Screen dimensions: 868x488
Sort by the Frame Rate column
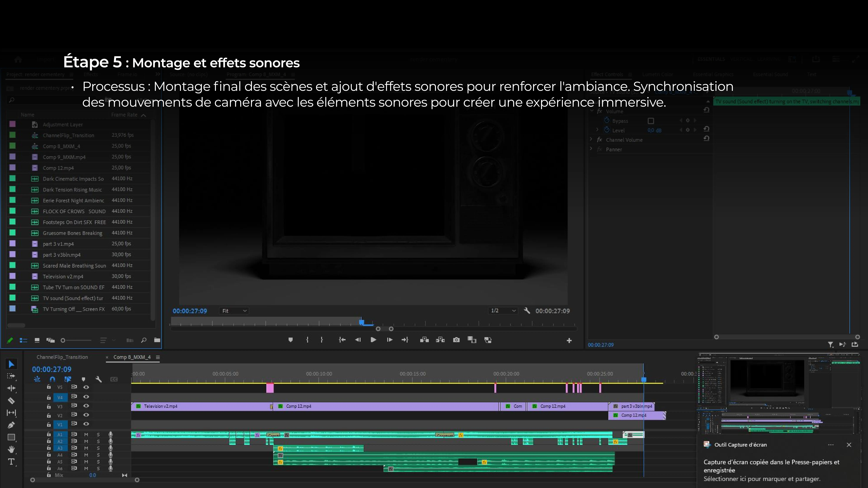click(124, 115)
